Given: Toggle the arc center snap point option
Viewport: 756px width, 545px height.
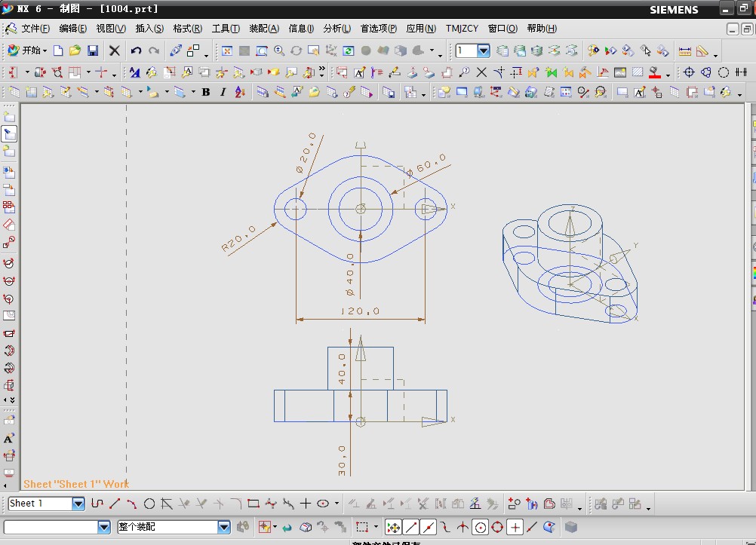Looking at the screenshot, I should 479,527.
